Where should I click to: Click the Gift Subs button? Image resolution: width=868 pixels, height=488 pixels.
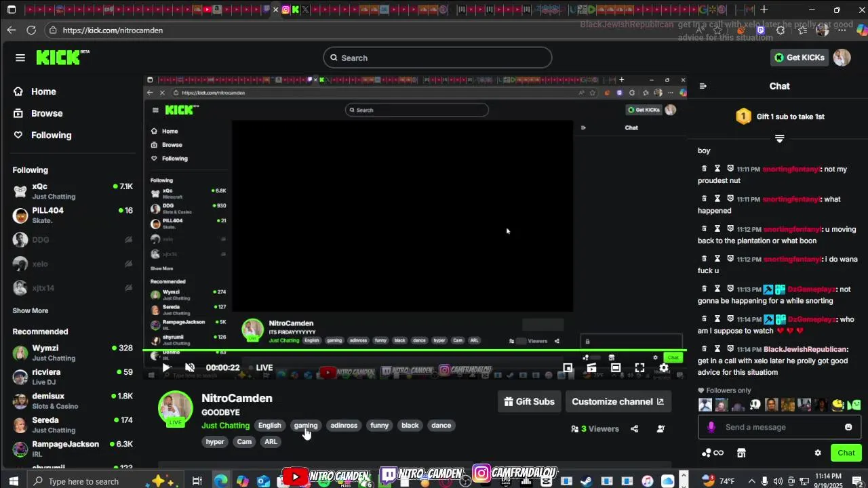[530, 401]
